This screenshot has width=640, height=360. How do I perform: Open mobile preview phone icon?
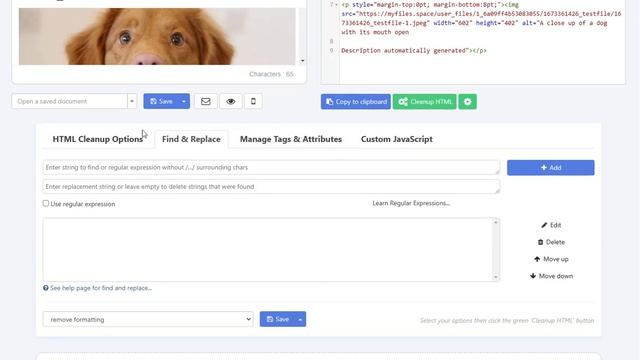(x=253, y=101)
